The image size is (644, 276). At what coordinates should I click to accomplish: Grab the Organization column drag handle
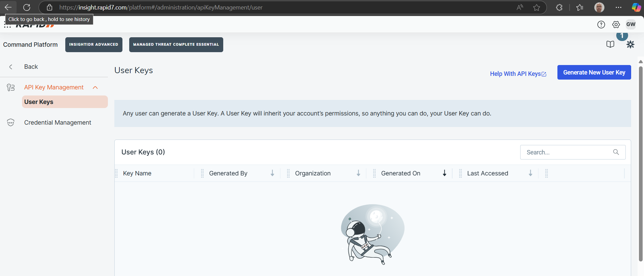(x=288, y=173)
